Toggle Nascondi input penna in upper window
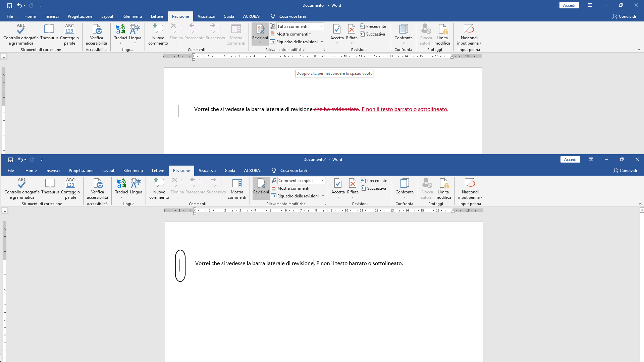644x362 pixels. 469,35
